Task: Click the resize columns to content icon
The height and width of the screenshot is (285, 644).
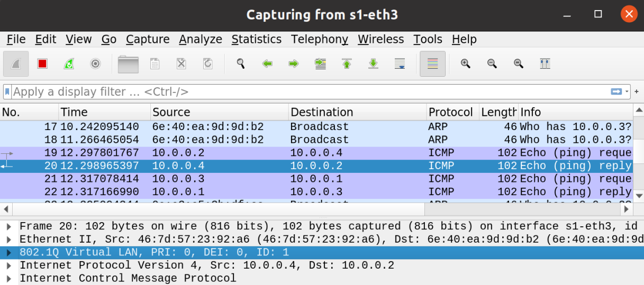Action: [545, 64]
